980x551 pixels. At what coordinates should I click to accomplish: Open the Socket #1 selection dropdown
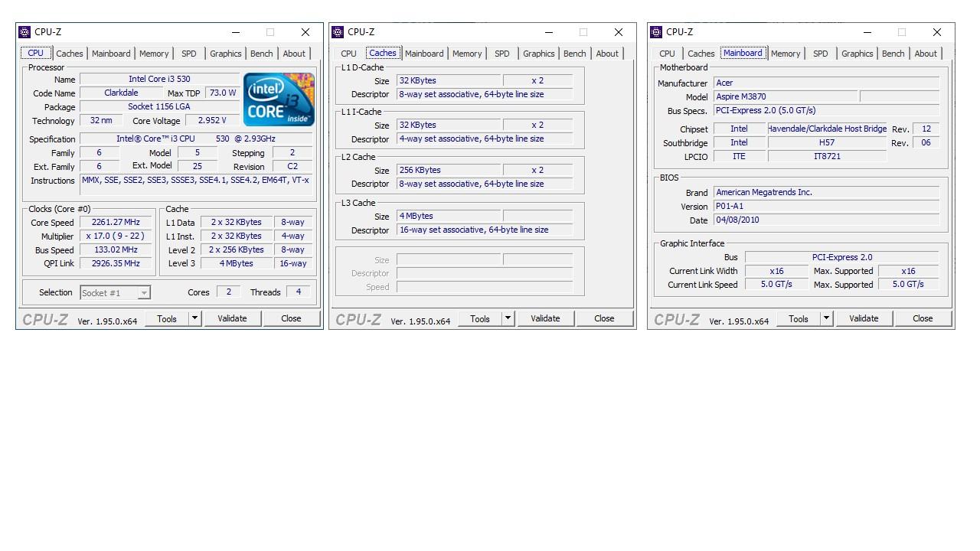coord(115,292)
